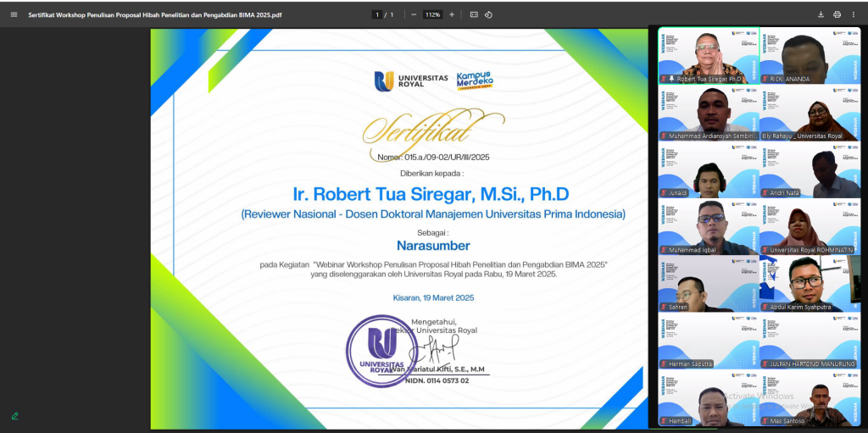Click the pin icon on Robert's tile
The height and width of the screenshot is (433, 868).
pyautogui.click(x=671, y=79)
